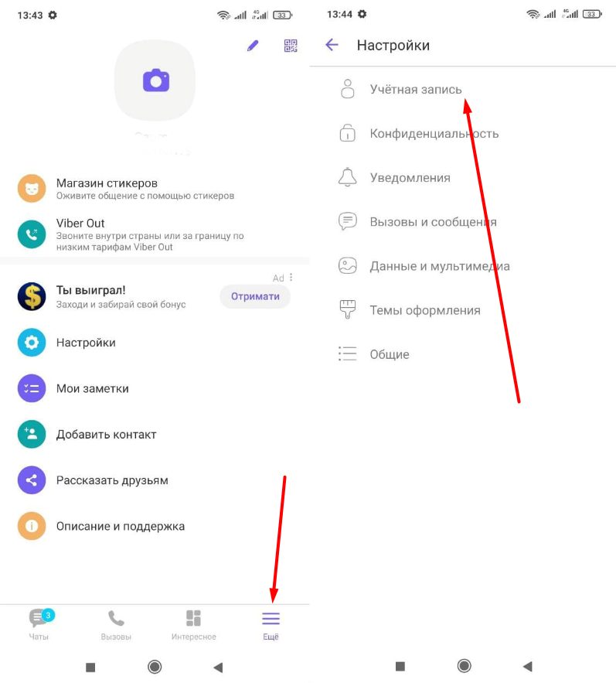The width and height of the screenshot is (616, 683).
Task: Switch to the Чаты tab
Action: 39,625
